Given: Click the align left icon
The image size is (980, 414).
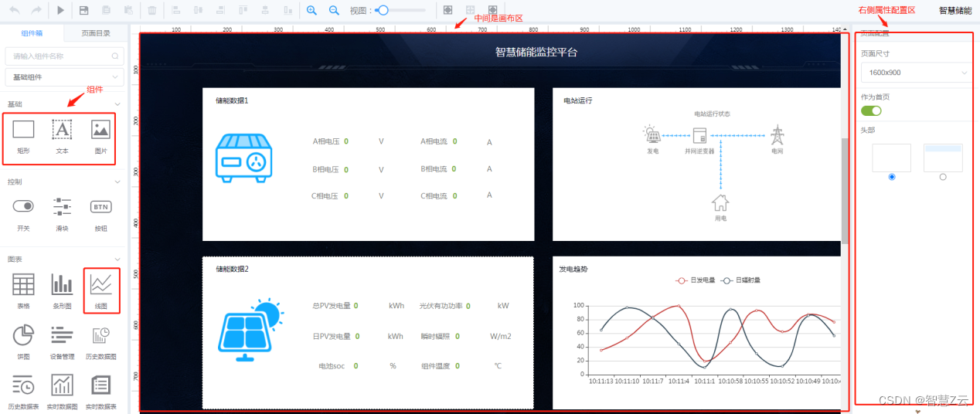Looking at the screenshot, I should [176, 10].
